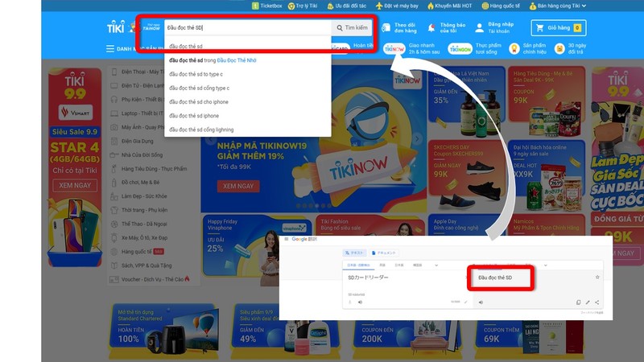644x362 pixels.
Task: Open the Google Translate hamburger menu
Action: point(286,240)
